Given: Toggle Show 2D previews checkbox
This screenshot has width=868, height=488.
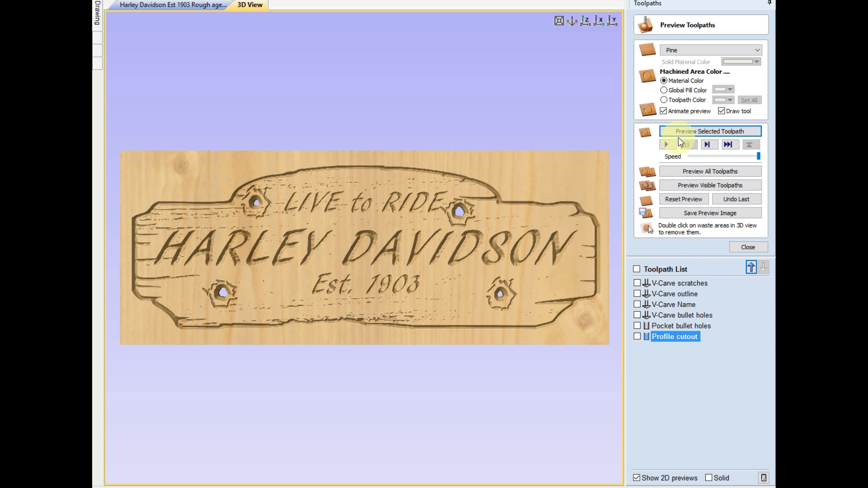Looking at the screenshot, I should pyautogui.click(x=637, y=478).
